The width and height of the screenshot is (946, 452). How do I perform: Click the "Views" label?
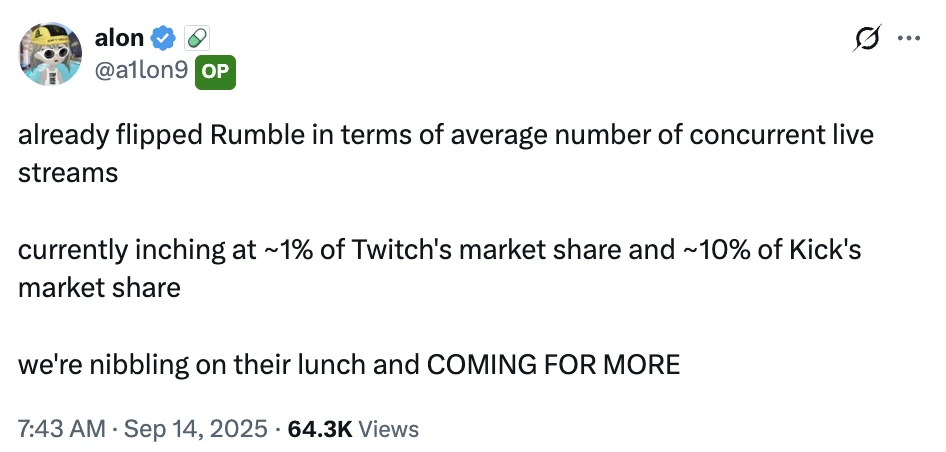(388, 429)
